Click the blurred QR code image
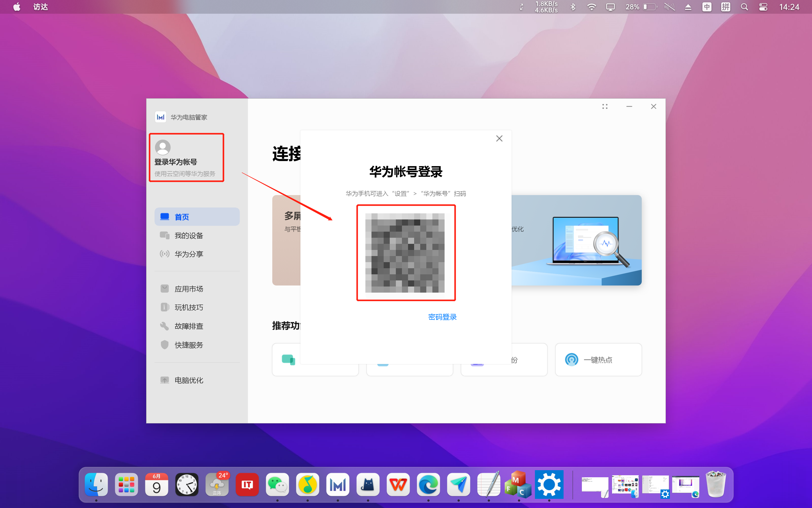 coord(405,253)
